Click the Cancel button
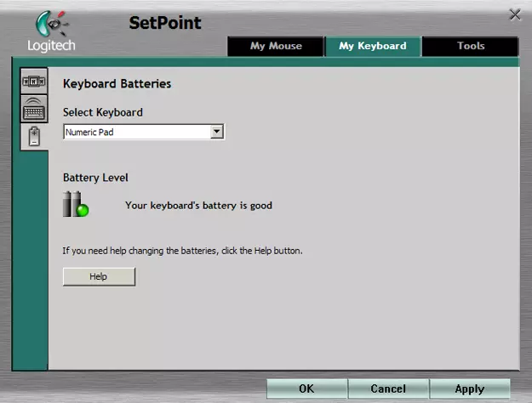 [388, 389]
